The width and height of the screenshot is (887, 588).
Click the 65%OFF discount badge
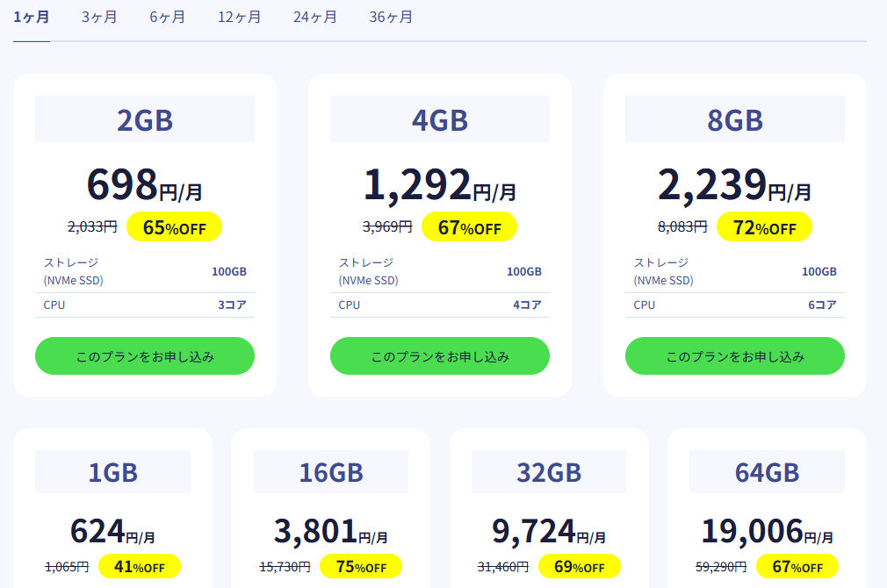[x=174, y=227]
